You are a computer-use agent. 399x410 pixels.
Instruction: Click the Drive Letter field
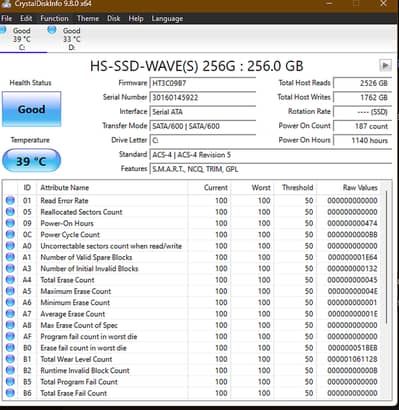click(203, 140)
